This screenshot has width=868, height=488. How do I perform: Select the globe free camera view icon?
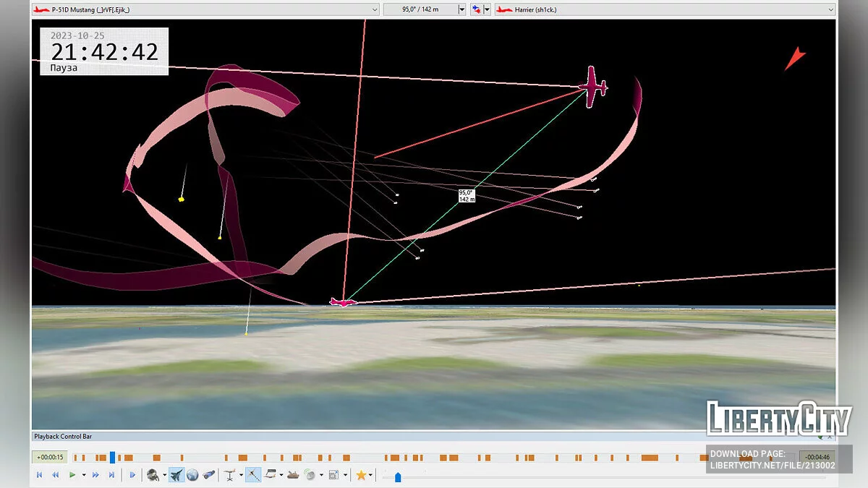(192, 475)
